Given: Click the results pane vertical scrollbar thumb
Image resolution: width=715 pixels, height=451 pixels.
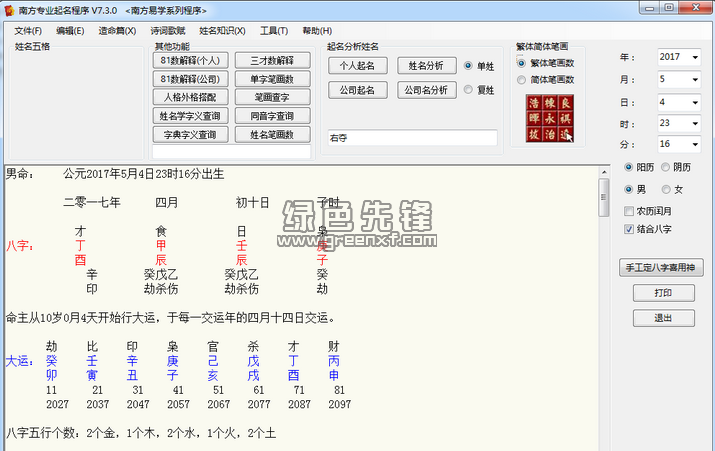Looking at the screenshot, I should pos(604,197).
